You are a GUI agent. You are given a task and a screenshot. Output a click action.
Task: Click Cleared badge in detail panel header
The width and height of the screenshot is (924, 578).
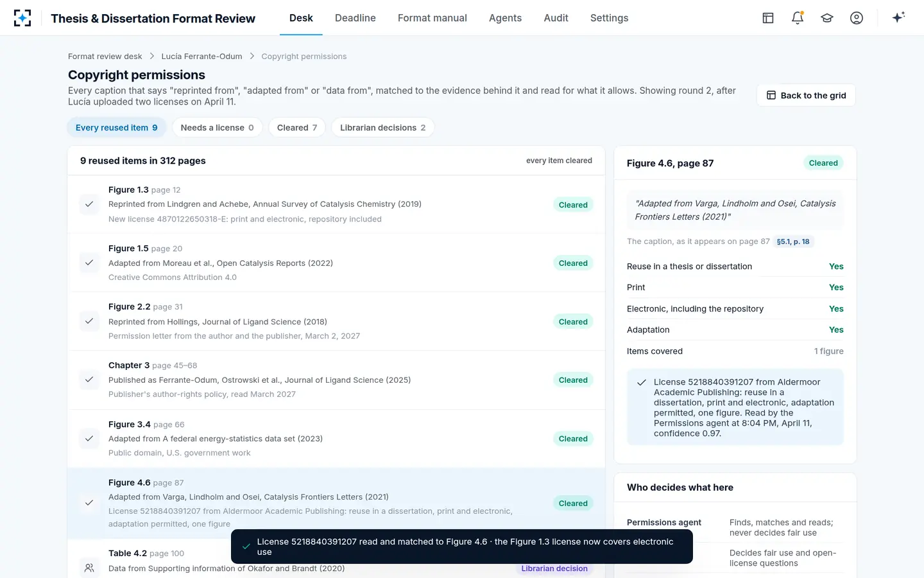click(x=823, y=163)
